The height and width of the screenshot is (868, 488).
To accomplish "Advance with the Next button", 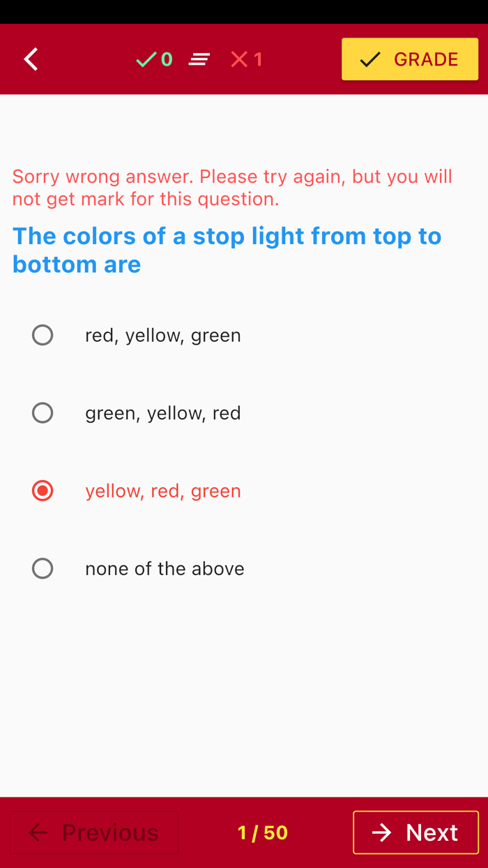I will [x=415, y=832].
